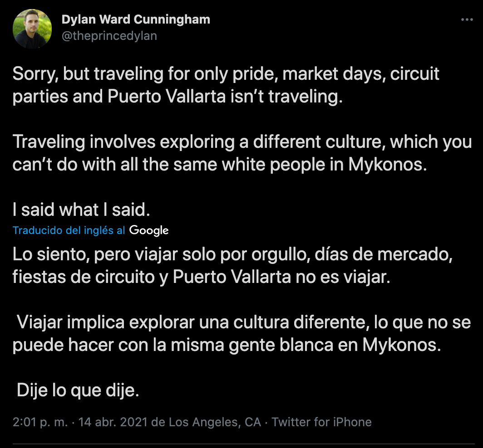This screenshot has width=483, height=448.
Task: Select the English tweet text paragraph
Action: pos(227,141)
